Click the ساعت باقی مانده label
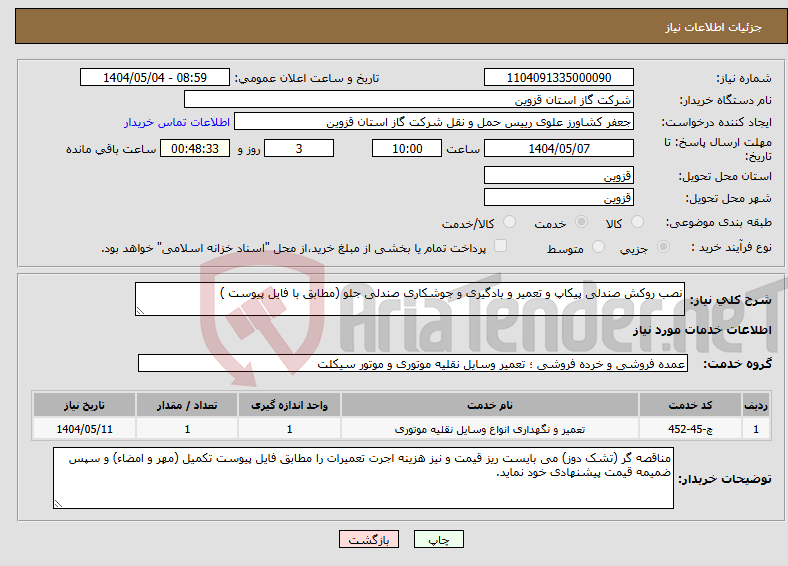This screenshot has width=788, height=566. (111, 149)
